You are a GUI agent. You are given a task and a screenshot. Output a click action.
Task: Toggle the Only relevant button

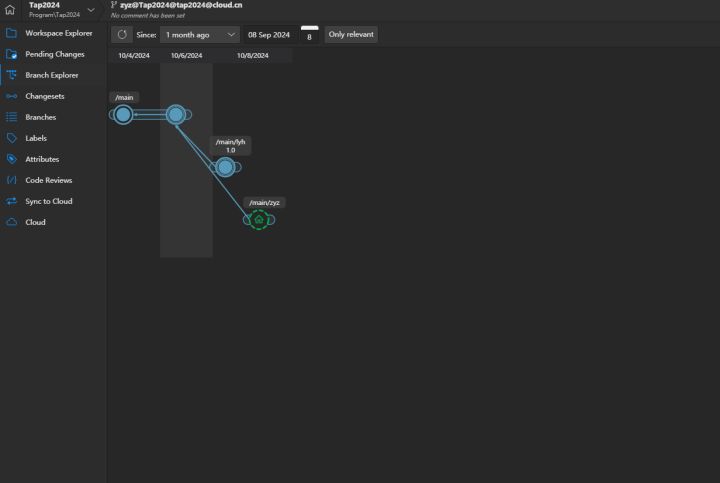pyautogui.click(x=351, y=34)
